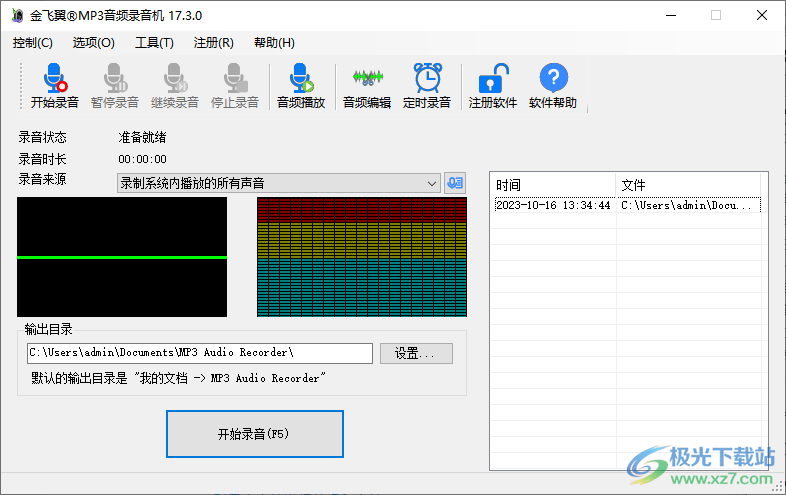Click the output directory path field
This screenshot has height=495, width=786.
click(200, 353)
